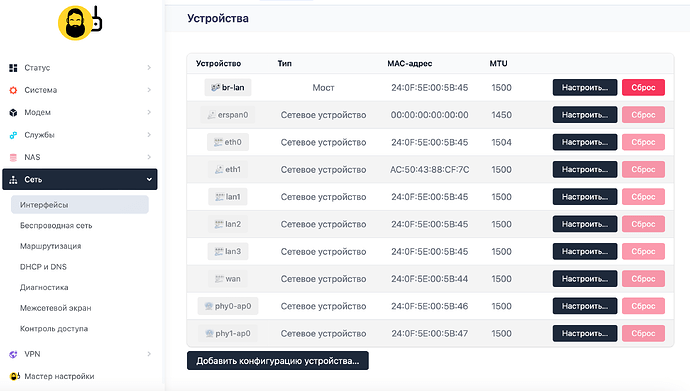Click the eth0 device icon
The image size is (690, 391).
(218, 142)
